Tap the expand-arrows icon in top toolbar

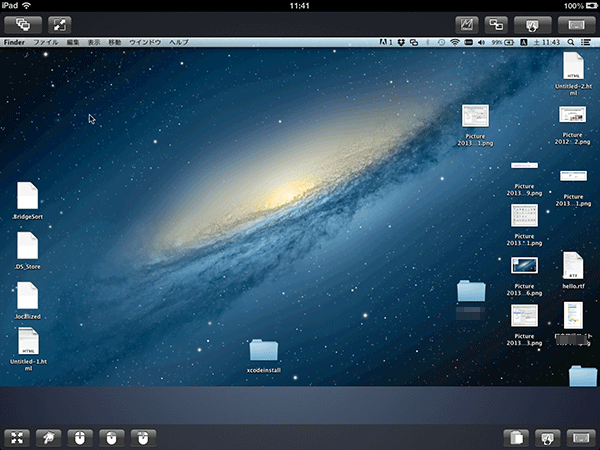[x=60, y=25]
